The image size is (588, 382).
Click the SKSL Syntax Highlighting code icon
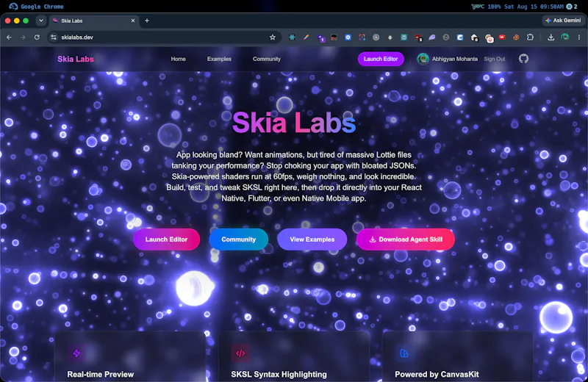(240, 353)
